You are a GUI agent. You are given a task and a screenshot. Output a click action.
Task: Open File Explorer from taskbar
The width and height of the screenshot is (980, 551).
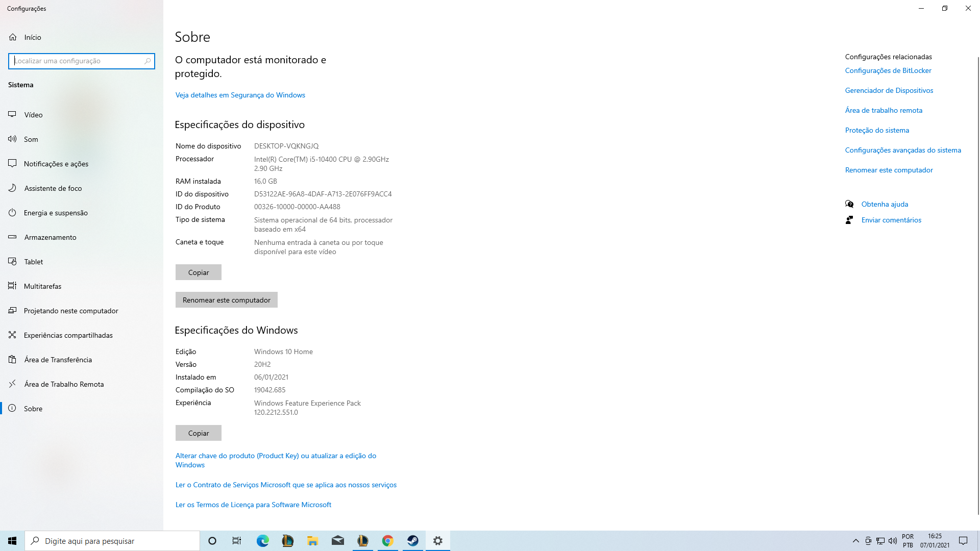312,541
